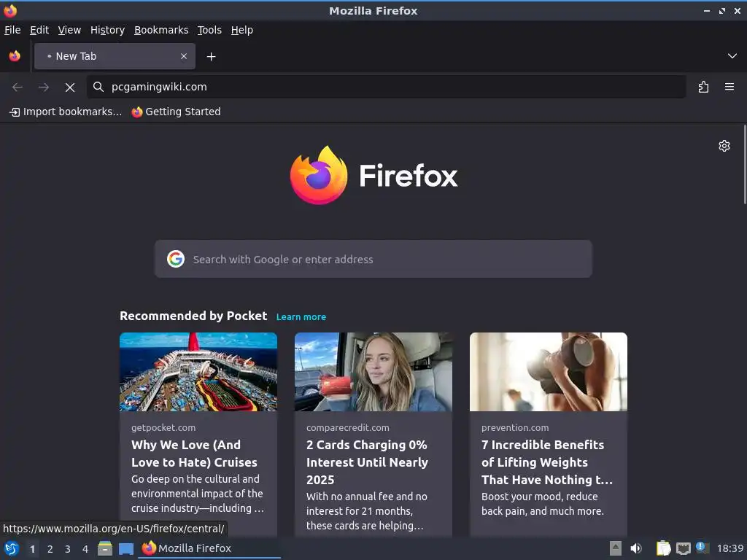Open the History menu
Viewport: 747px width, 560px height.
108,30
